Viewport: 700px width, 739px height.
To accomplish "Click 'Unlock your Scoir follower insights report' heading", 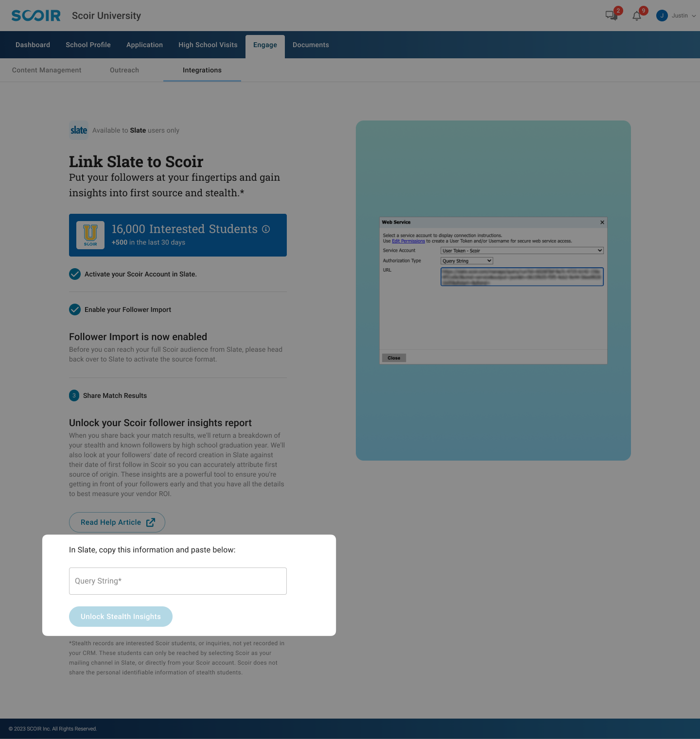I will coord(160,423).
